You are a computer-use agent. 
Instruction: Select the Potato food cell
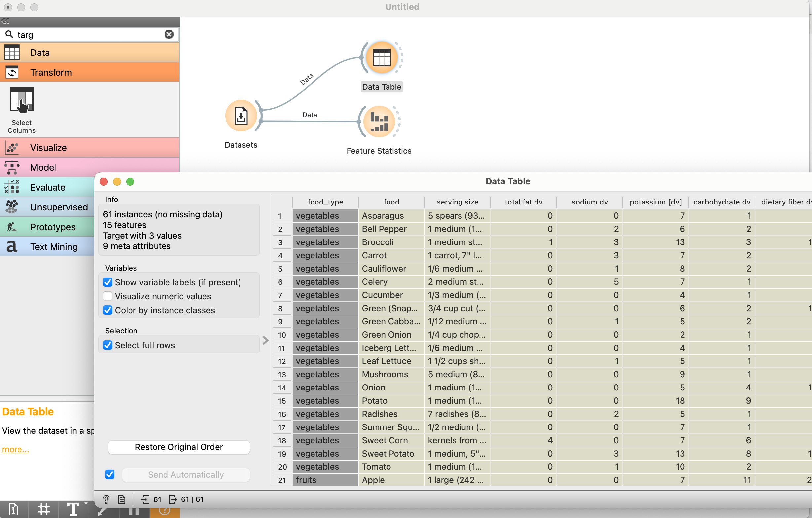[391, 401]
